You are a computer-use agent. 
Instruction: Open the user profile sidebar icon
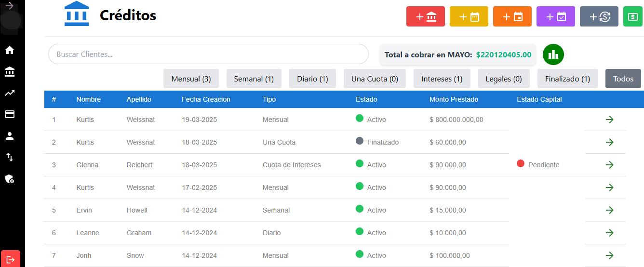point(10,136)
